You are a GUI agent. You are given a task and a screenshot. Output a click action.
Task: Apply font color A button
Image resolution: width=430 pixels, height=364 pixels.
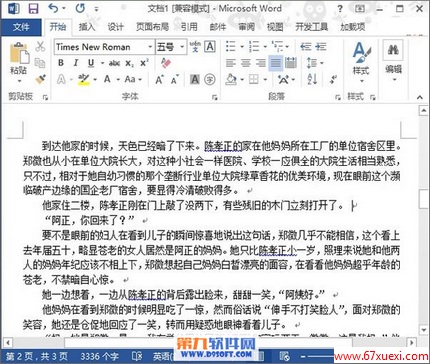tap(107, 79)
